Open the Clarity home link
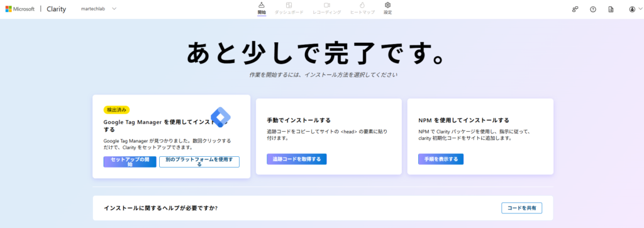This screenshot has height=228, width=644. [x=56, y=9]
